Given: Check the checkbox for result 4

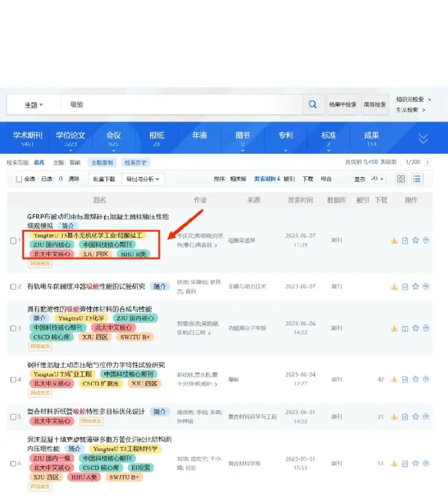Looking at the screenshot, I should click(x=13, y=379).
